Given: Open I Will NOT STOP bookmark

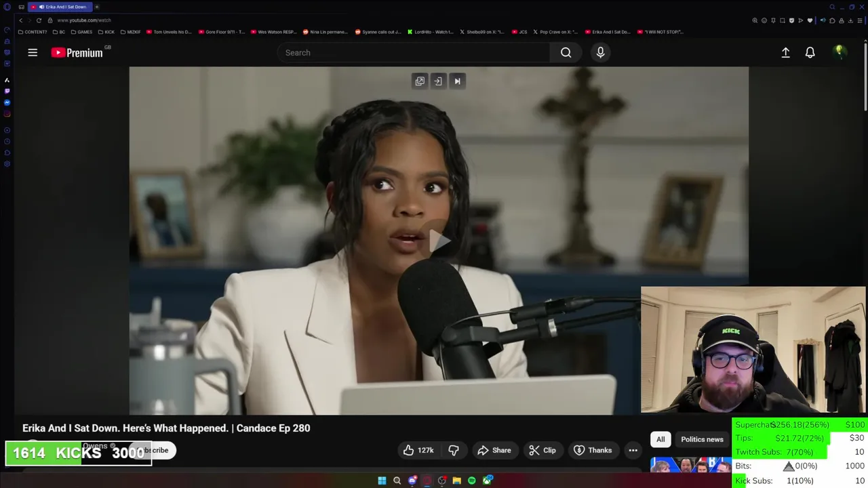Looking at the screenshot, I should coord(660,32).
